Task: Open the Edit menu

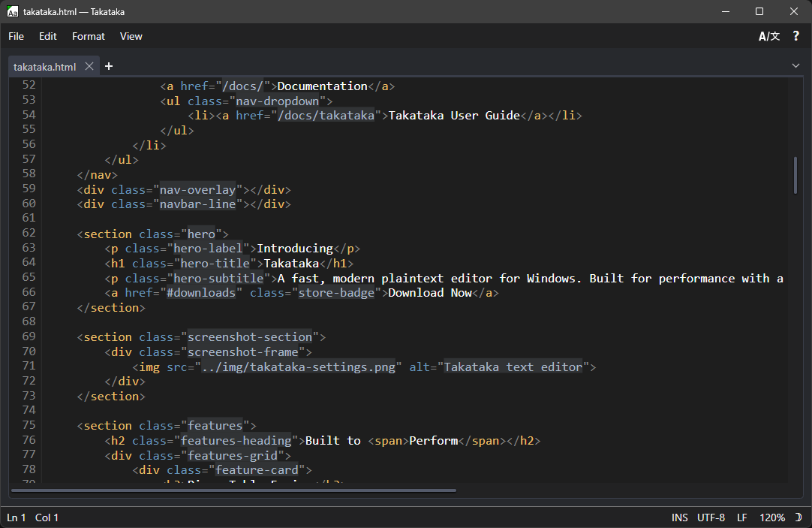Action: click(48, 36)
